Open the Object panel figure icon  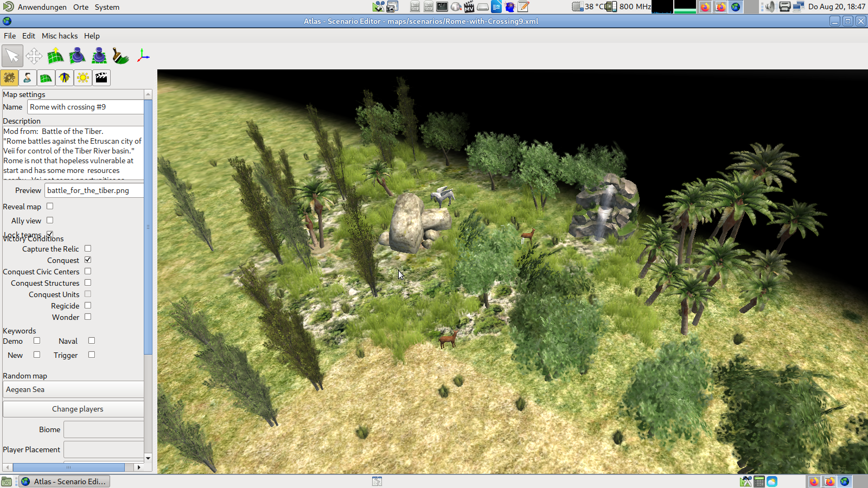point(65,78)
